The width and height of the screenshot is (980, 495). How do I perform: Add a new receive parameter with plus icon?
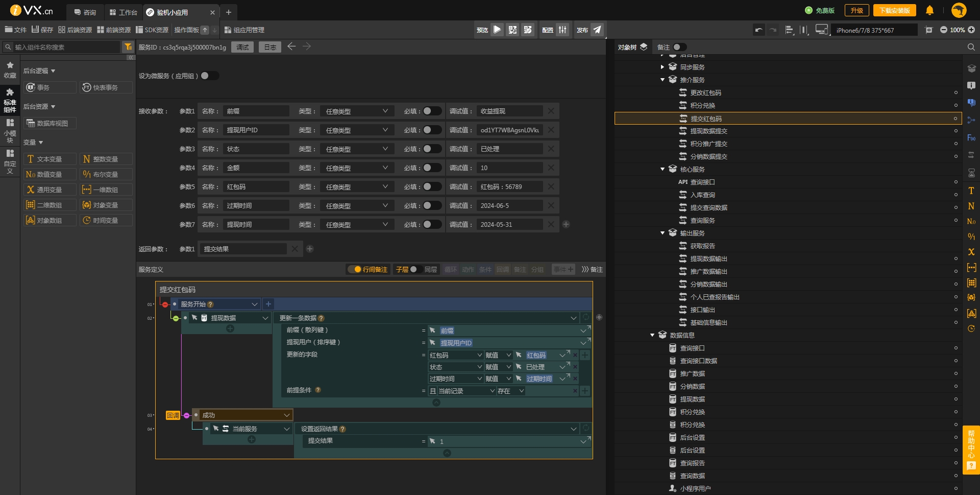point(566,224)
